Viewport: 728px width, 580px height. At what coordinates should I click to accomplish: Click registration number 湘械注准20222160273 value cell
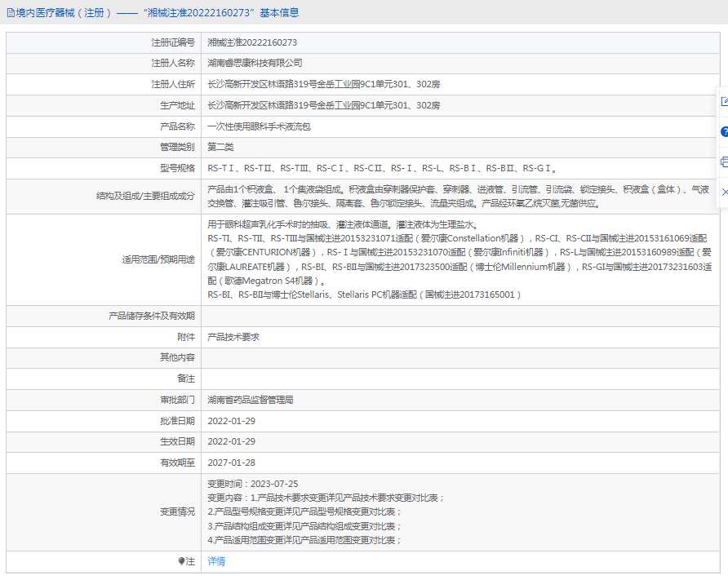tap(252, 42)
